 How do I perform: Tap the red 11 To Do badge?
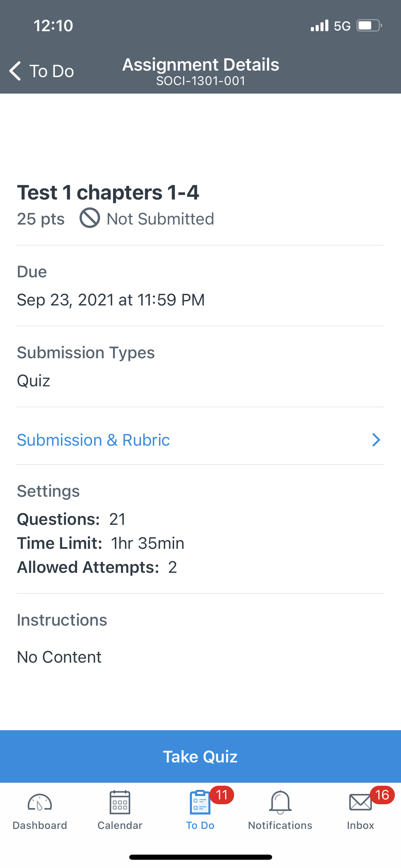point(222,795)
